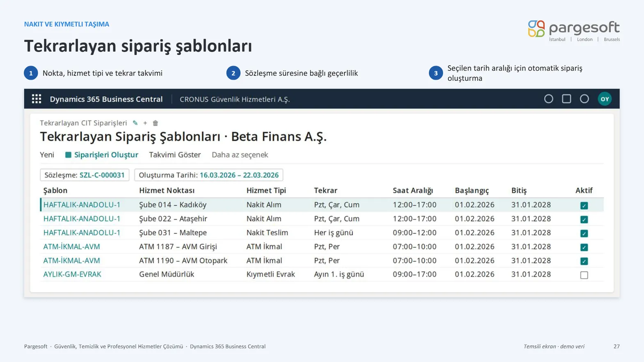The height and width of the screenshot is (362, 644).
Task: Select the Şube 031 – Maltepe cell
Action: (173, 232)
